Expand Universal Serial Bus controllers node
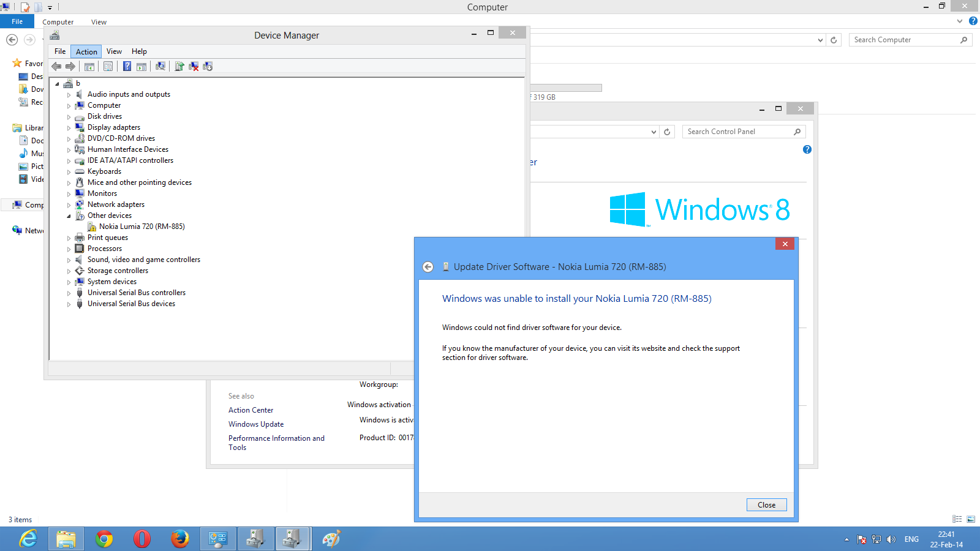The height and width of the screenshot is (551, 980). 69,293
